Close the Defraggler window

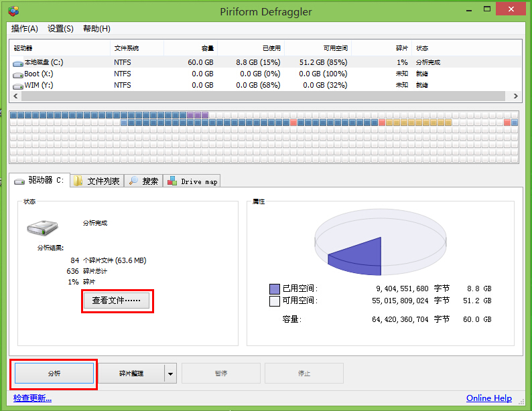[x=511, y=9]
